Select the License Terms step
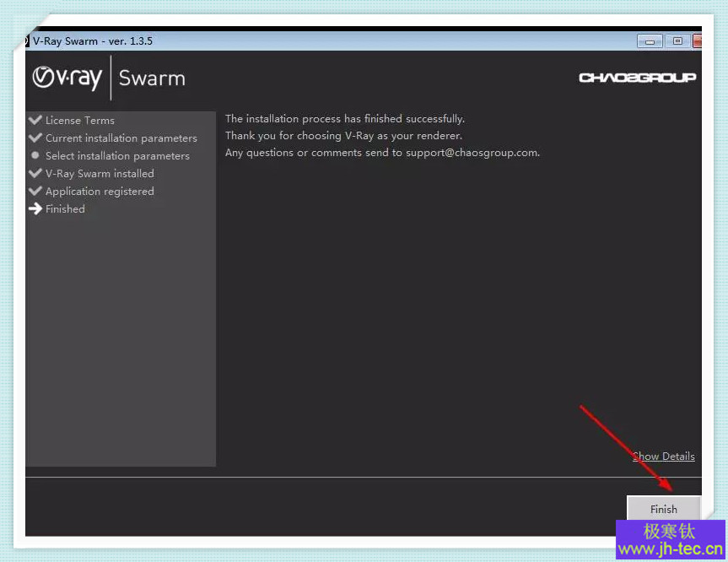The image size is (728, 562). tap(80, 121)
